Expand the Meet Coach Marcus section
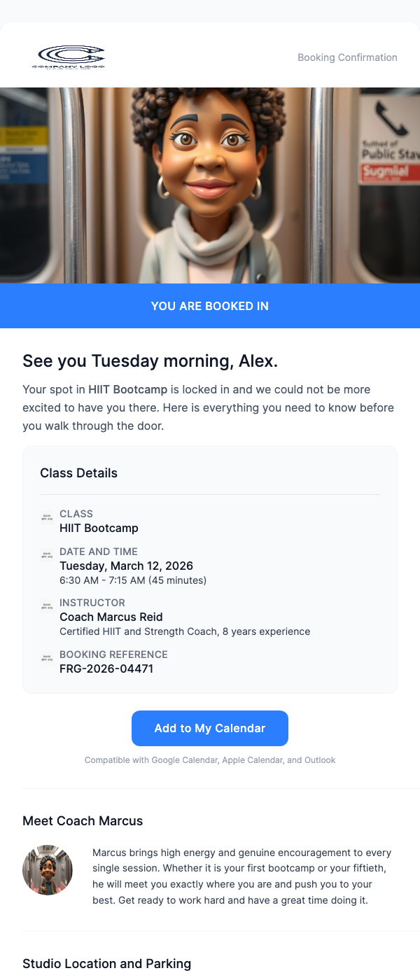This screenshot has height=980, width=420. (83, 820)
